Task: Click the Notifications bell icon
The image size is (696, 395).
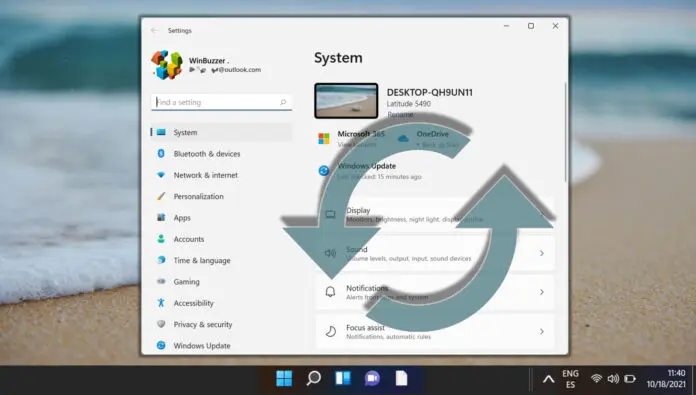Action: pyautogui.click(x=330, y=292)
